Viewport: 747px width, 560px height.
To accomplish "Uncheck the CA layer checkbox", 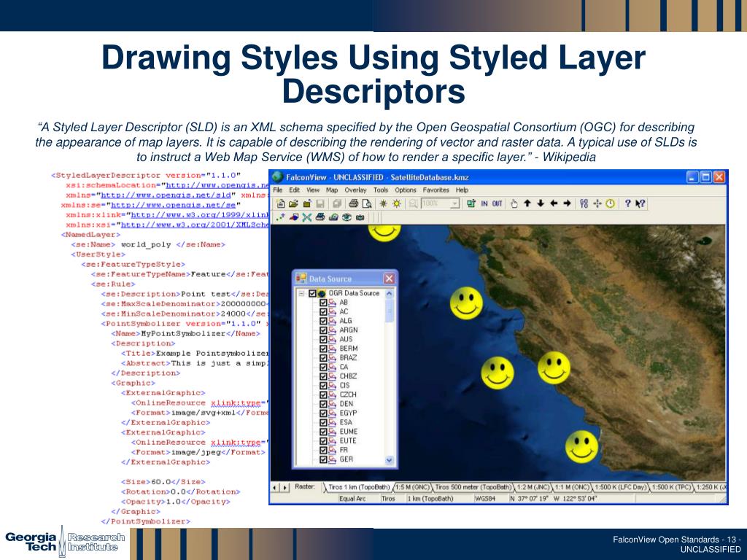I will [323, 367].
